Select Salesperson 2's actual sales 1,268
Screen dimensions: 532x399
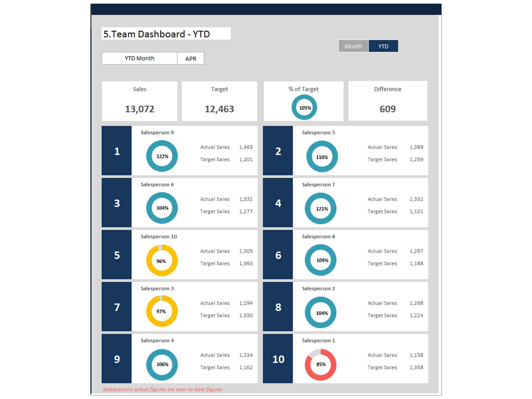click(416, 303)
